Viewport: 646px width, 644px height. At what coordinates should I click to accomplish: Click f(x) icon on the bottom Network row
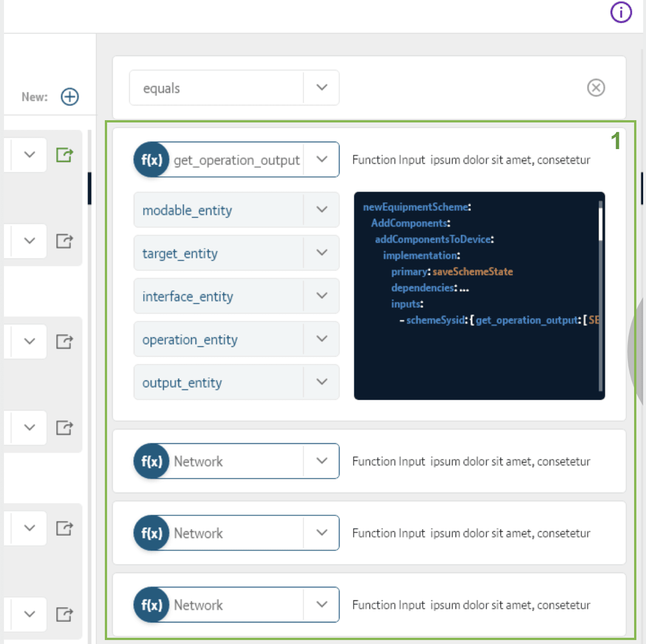[151, 605]
